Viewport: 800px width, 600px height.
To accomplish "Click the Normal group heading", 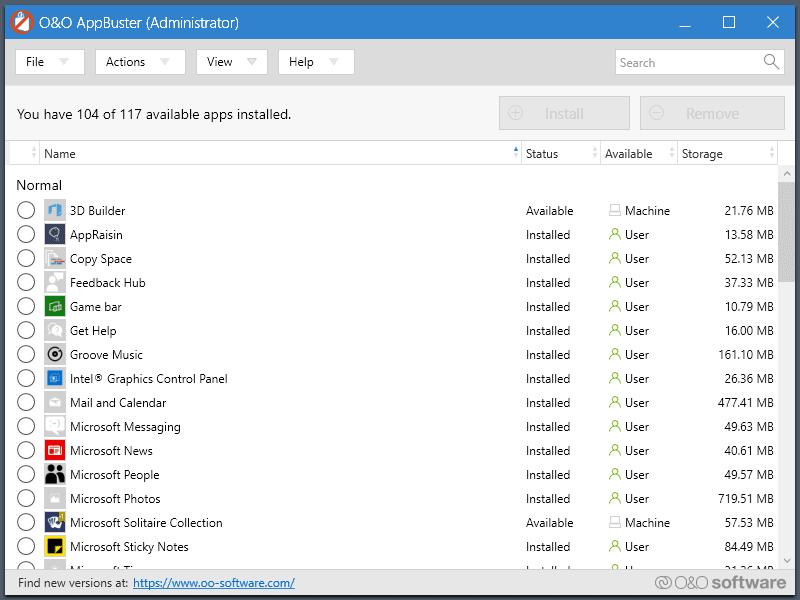I will click(x=39, y=185).
